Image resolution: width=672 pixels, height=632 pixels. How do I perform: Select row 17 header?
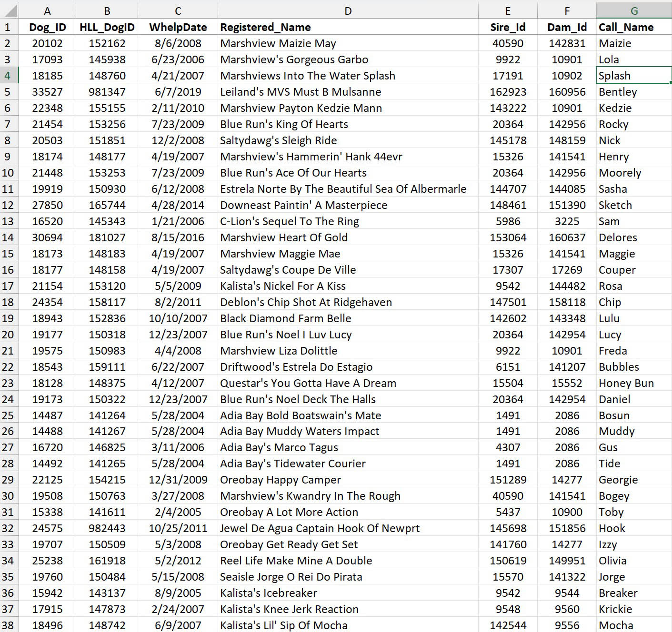click(8, 286)
